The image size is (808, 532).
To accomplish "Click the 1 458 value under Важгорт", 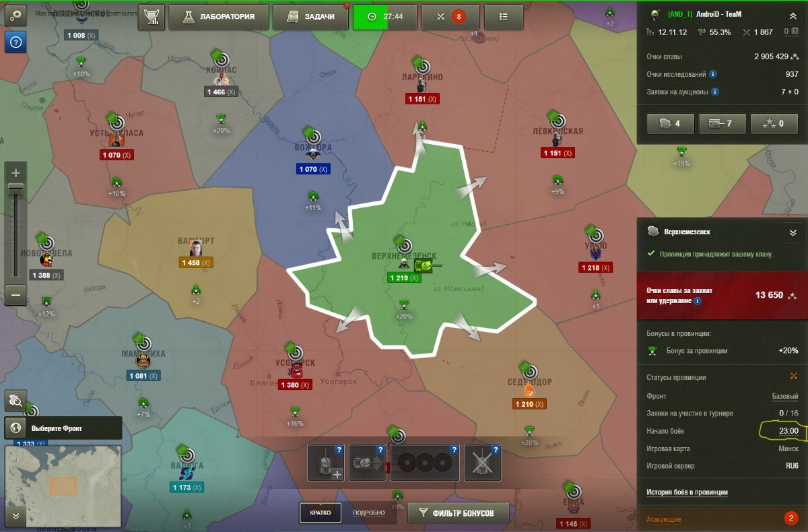I will pos(196,263).
